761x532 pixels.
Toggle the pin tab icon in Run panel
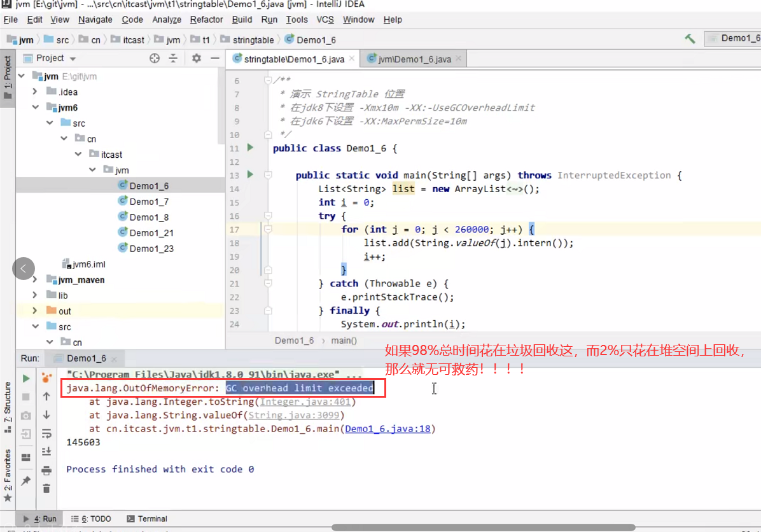tap(26, 481)
